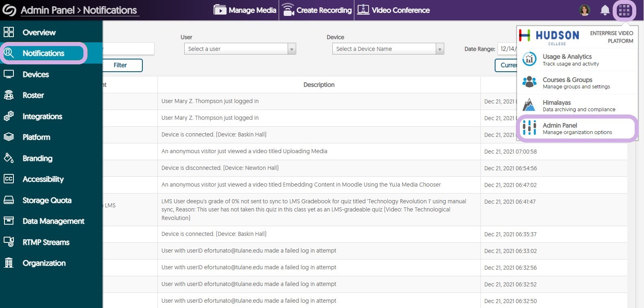
Task: Start Create Recording from top bar
Action: coord(317,10)
